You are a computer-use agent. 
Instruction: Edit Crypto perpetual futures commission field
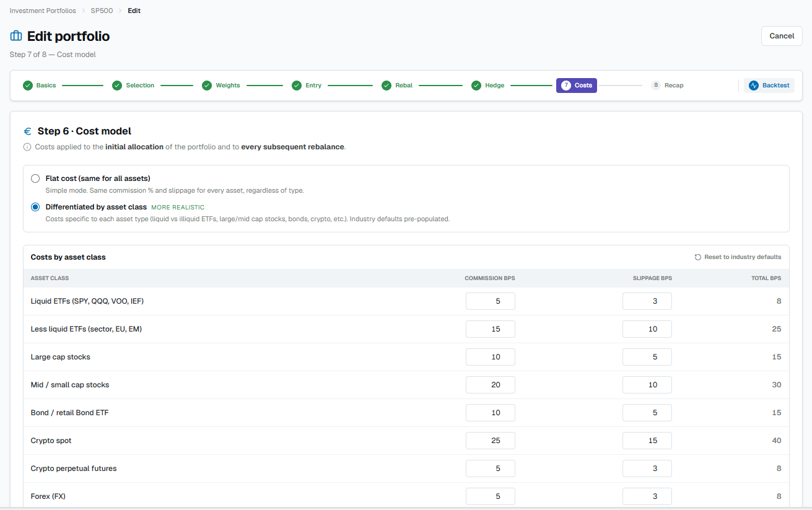[491, 468]
